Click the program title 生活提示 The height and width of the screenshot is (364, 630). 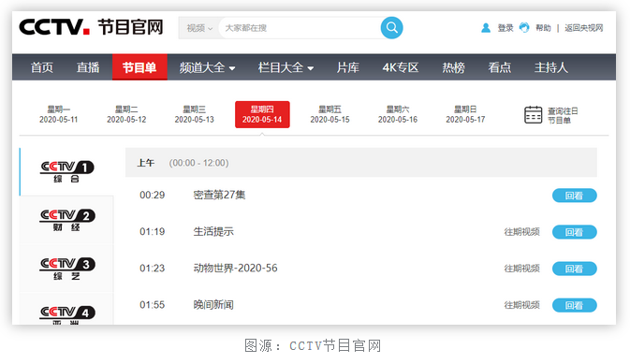[x=213, y=231]
